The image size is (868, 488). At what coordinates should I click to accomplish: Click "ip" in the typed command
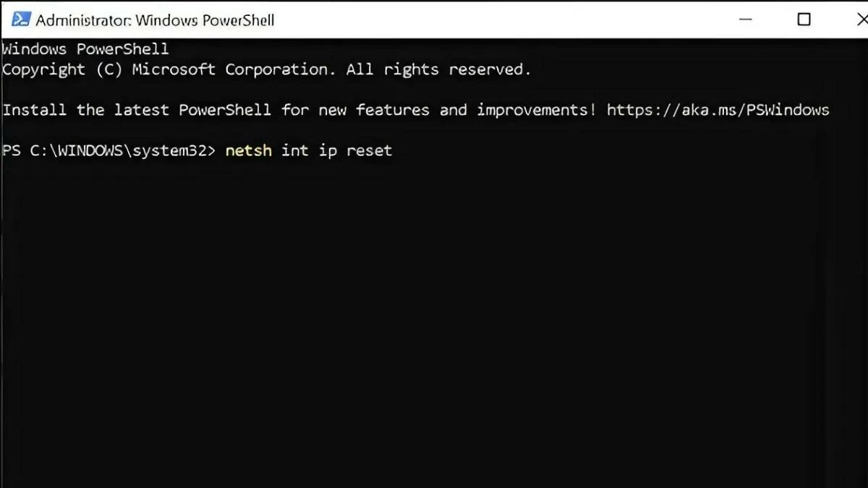coord(328,150)
